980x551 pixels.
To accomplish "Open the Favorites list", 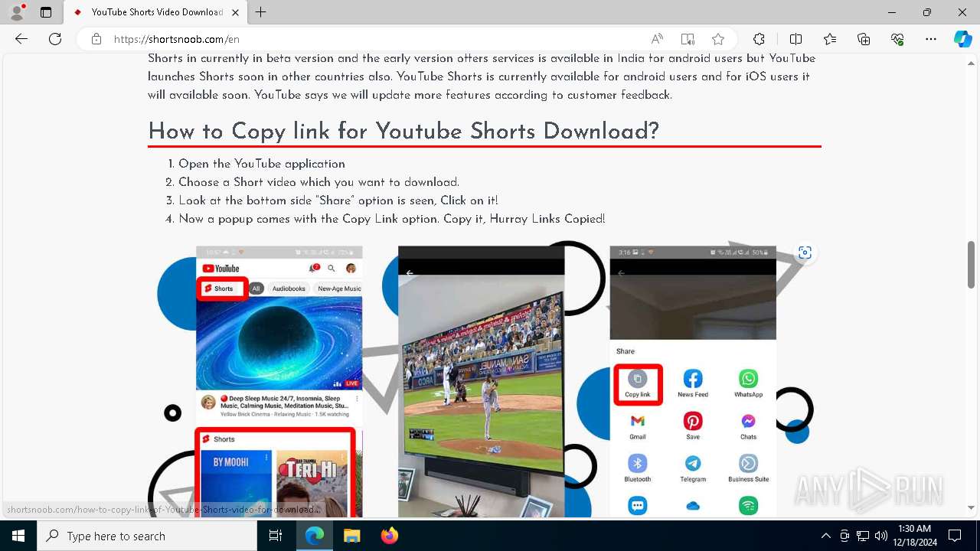I will click(x=830, y=39).
